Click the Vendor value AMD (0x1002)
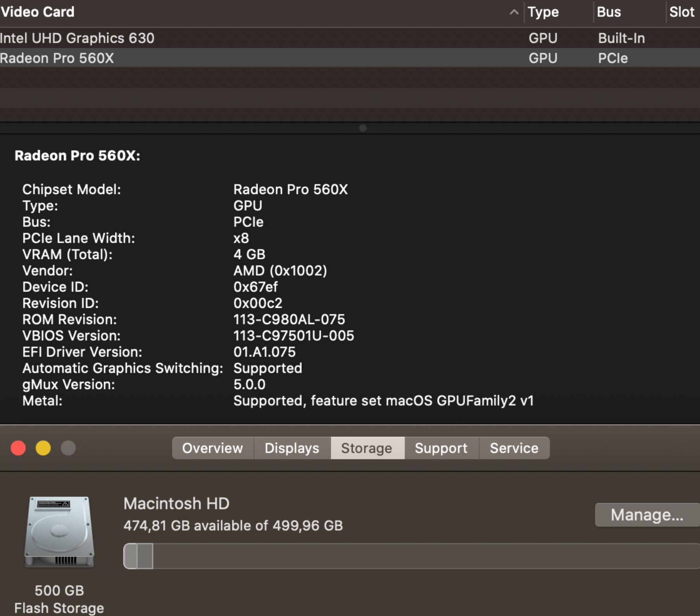The image size is (700, 616). 280,271
